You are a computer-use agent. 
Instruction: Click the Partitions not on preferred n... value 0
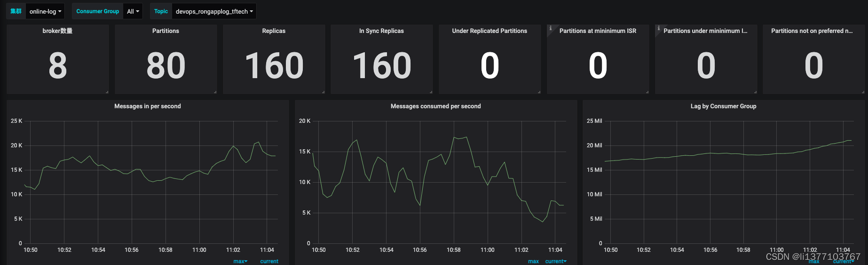[x=813, y=65]
